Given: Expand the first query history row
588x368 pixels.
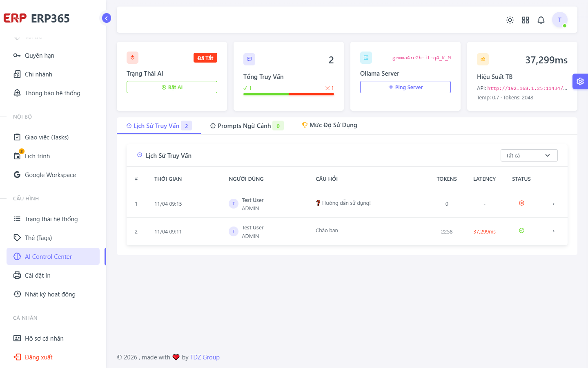Looking at the screenshot, I should 553,204.
